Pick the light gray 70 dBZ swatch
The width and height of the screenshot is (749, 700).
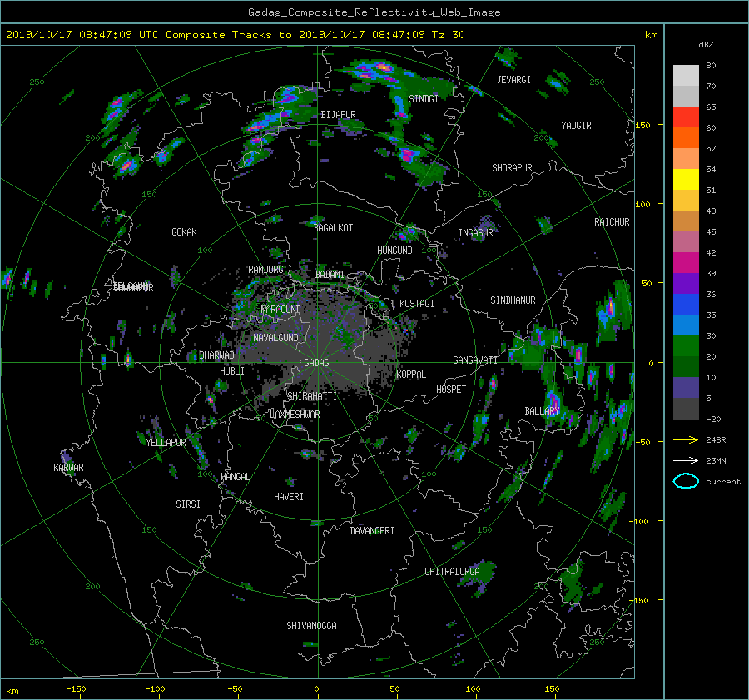point(686,76)
